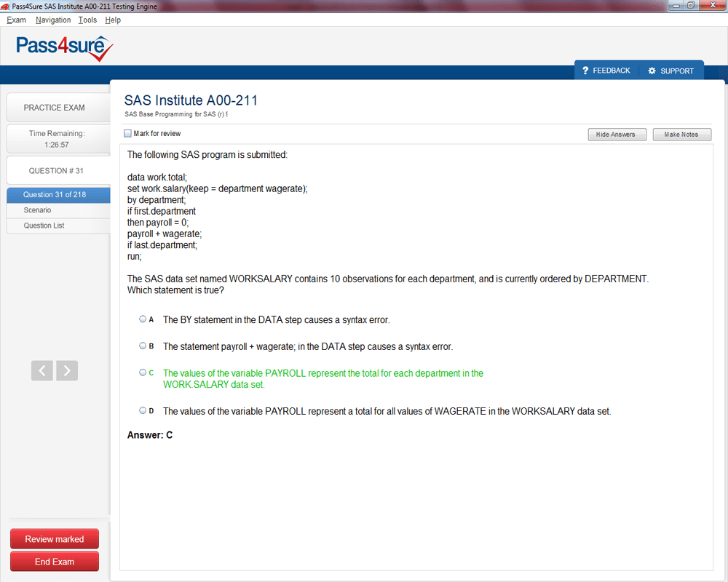Open the Exam menu
The image size is (728, 582).
click(16, 20)
